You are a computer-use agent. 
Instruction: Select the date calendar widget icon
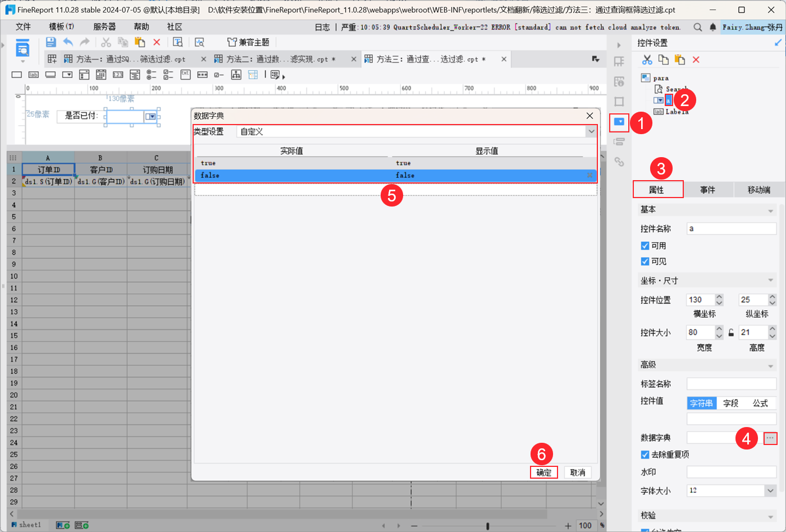tap(101, 75)
